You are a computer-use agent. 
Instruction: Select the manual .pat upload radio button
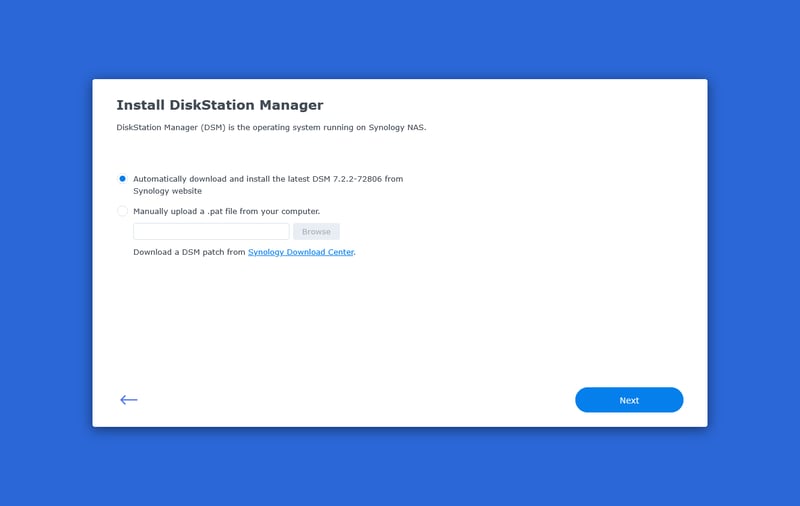point(123,211)
